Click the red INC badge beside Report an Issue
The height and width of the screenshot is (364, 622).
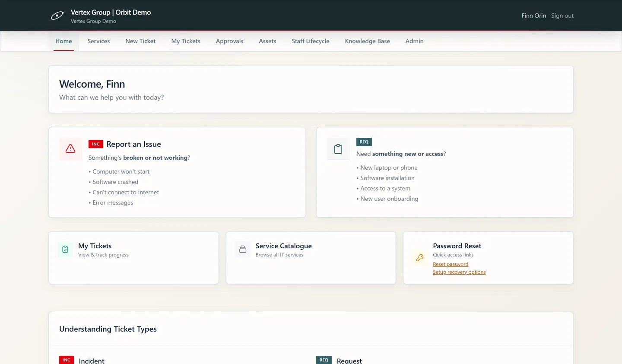coord(96,144)
